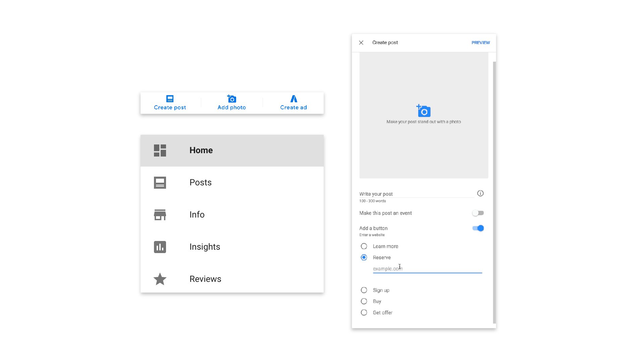
Task: Enable Make this post an event toggle
Action: 478,213
